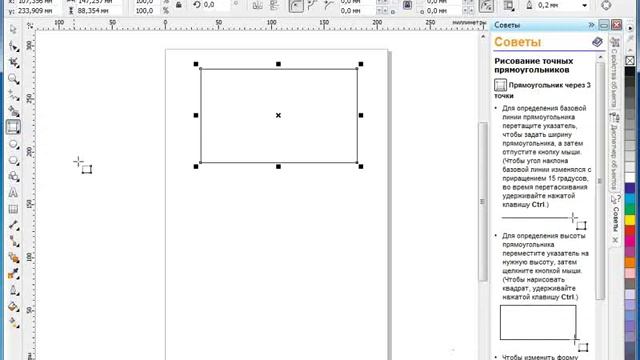The image size is (640, 360).
Task: Click the object height field 88,354 мм
Action: point(99,11)
